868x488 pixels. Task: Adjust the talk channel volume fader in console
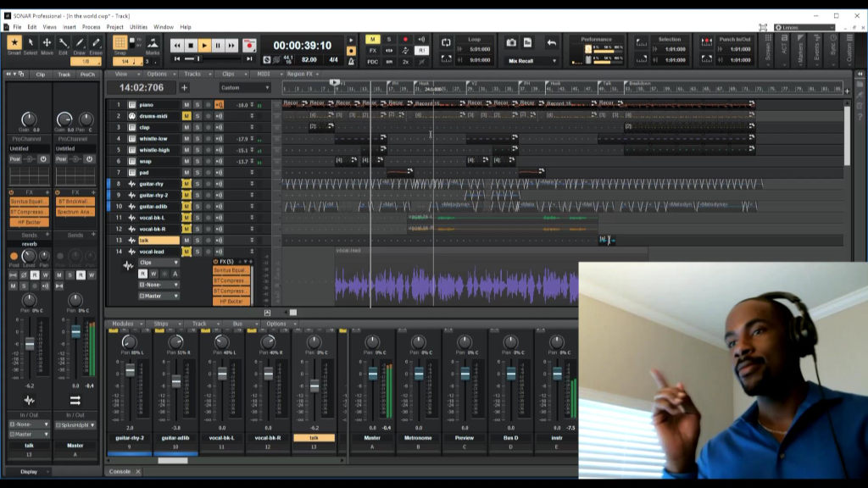(x=314, y=385)
